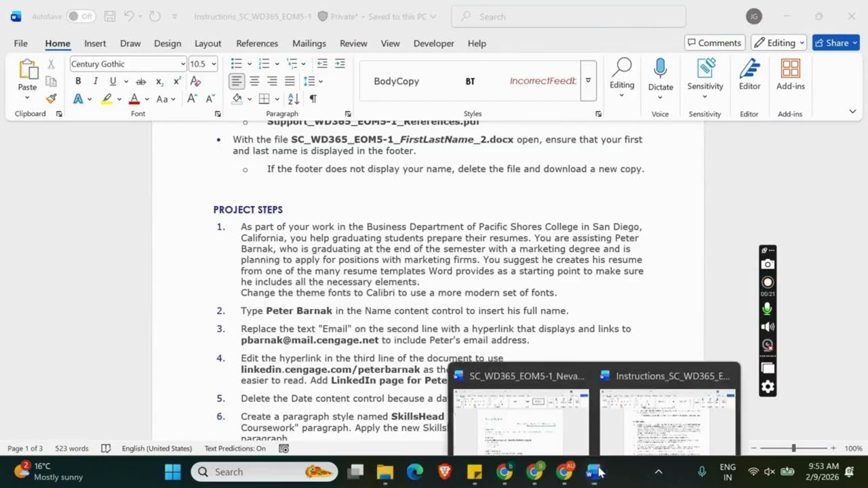Click the Sort A-Z icon
Image resolution: width=868 pixels, height=488 pixels.
[x=294, y=99]
